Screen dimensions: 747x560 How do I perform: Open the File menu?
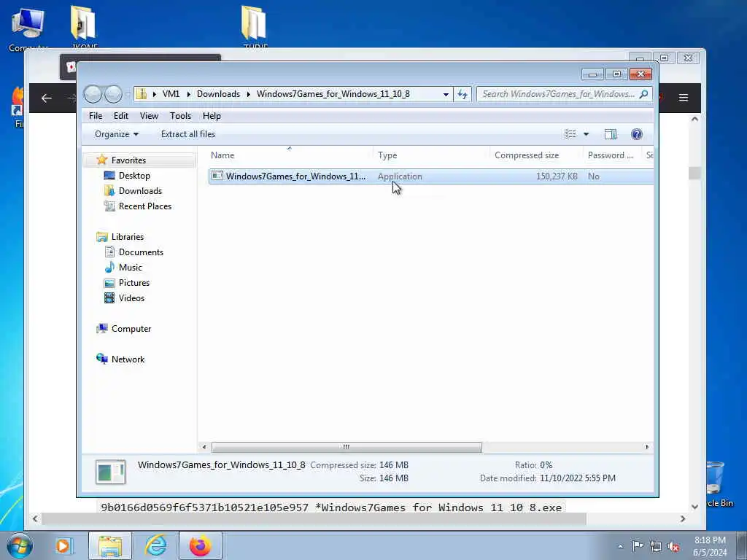click(96, 116)
